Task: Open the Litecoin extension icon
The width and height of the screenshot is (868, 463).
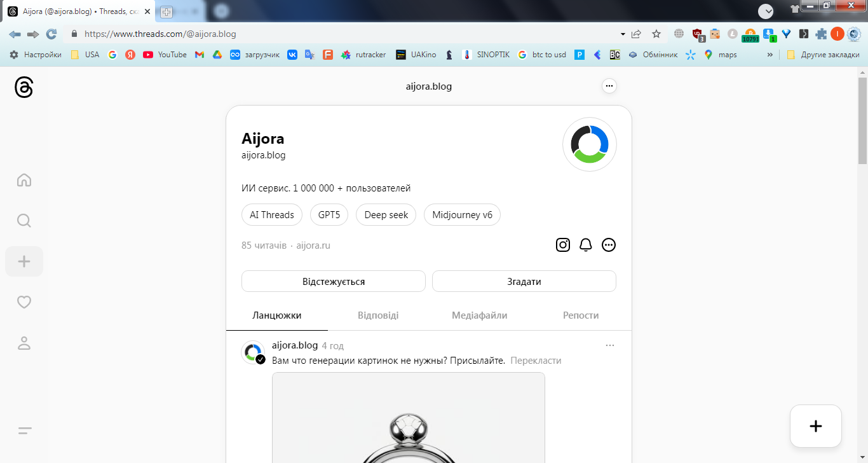Action: [732, 34]
